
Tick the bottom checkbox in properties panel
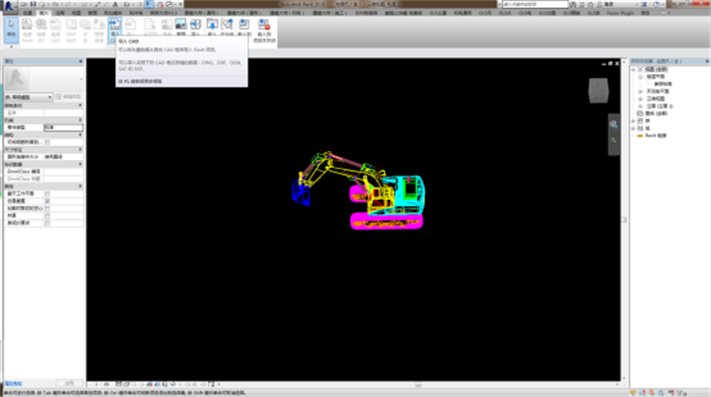48,223
